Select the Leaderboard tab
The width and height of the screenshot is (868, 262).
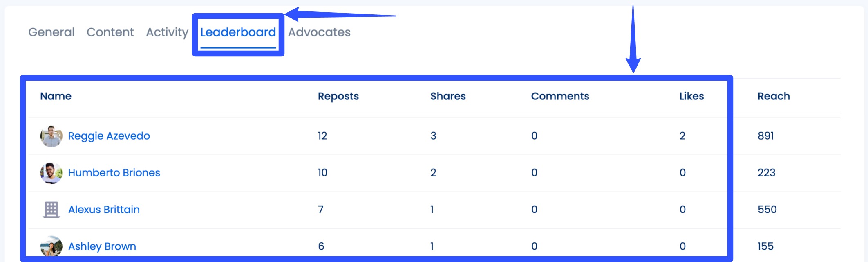(x=238, y=32)
